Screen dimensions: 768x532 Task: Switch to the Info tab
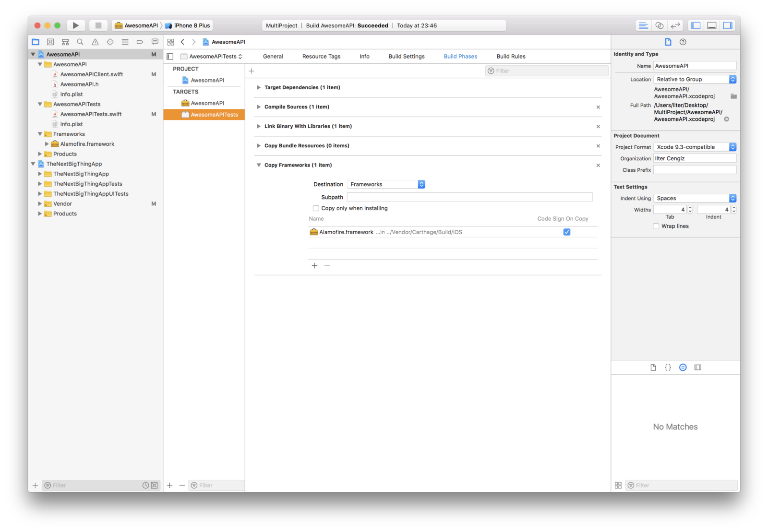365,57
